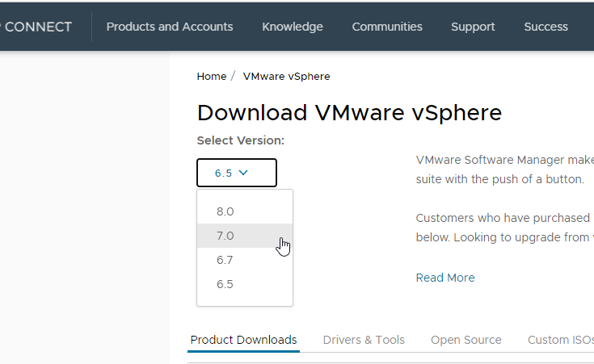Click the Read More link
Viewport: 594px width, 364px height.
445,278
